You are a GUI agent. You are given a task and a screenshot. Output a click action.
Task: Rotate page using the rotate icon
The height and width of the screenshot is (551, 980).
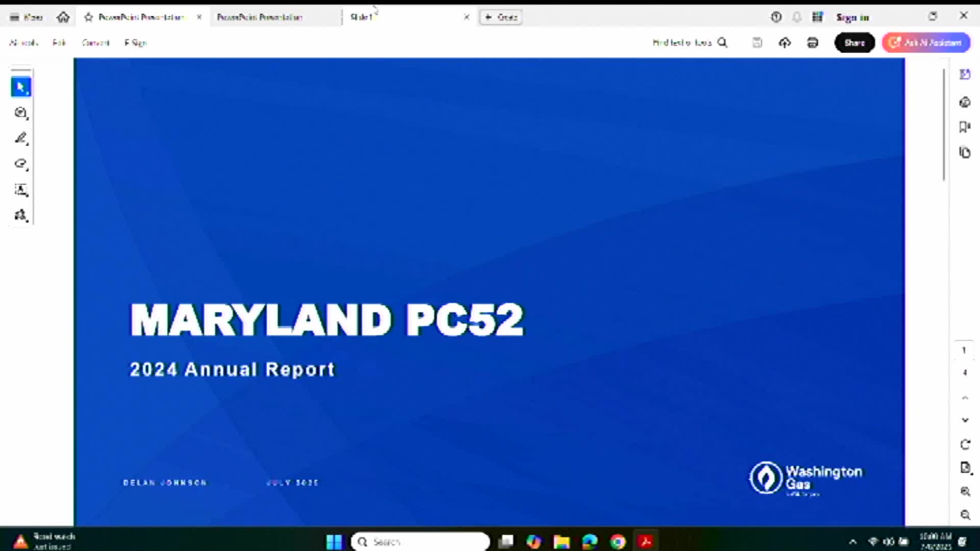965,444
